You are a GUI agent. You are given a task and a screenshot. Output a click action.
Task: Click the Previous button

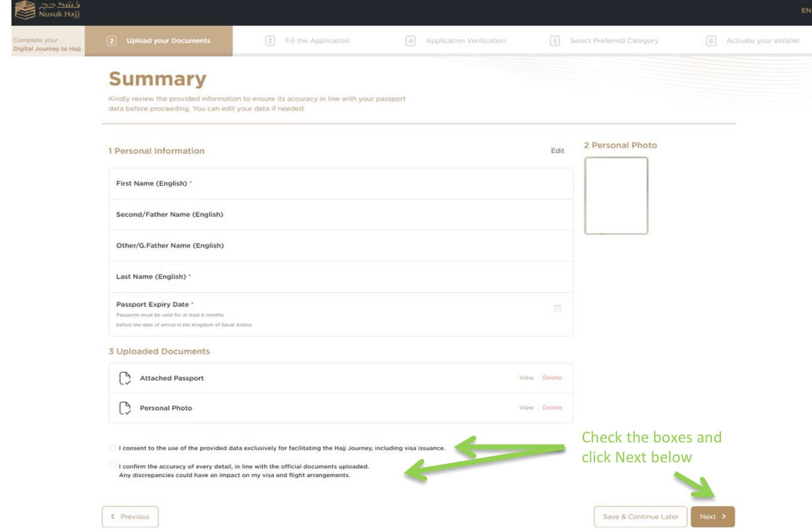pyautogui.click(x=130, y=517)
